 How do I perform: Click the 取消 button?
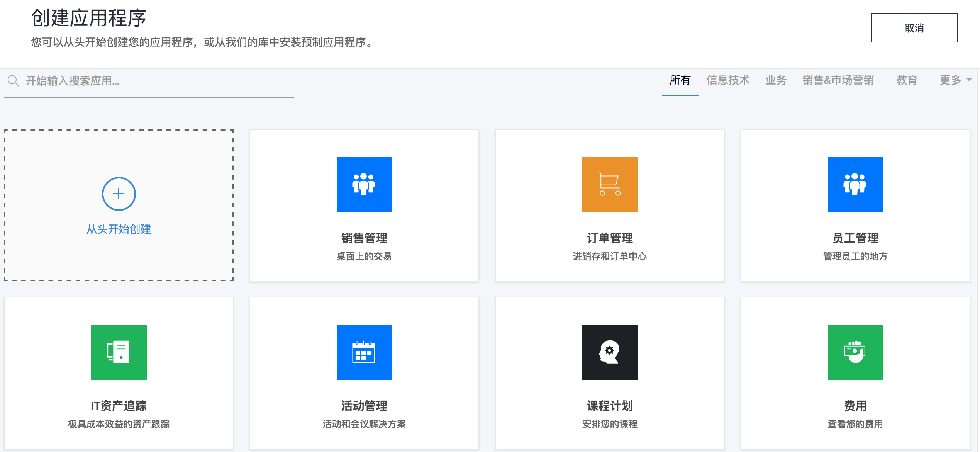point(914,28)
